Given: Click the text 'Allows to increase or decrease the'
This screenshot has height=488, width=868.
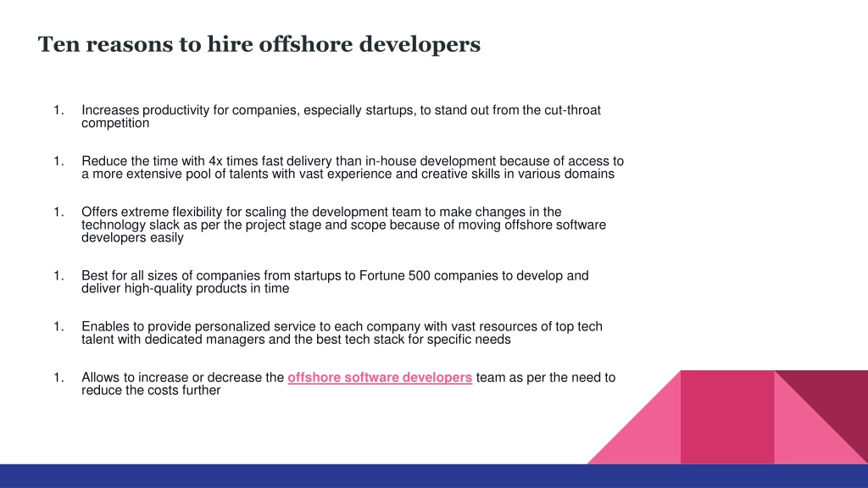Looking at the screenshot, I should [183, 377].
